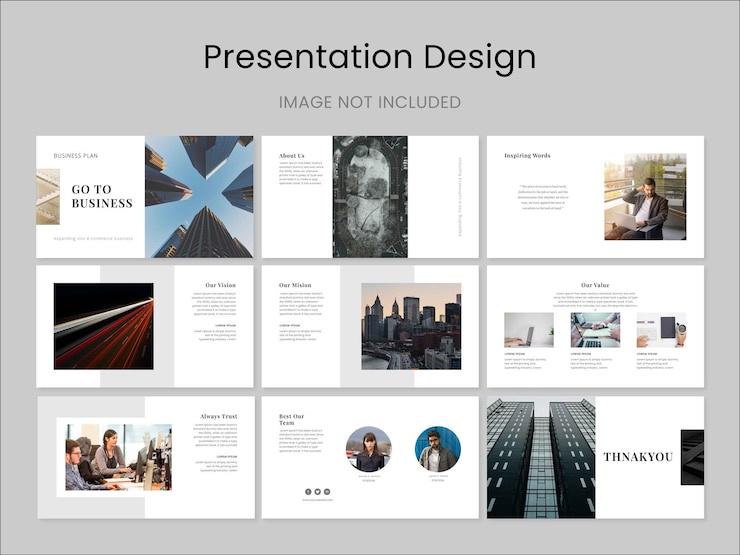
Task: Click the third Our Value image with the notebook
Action: click(x=661, y=330)
